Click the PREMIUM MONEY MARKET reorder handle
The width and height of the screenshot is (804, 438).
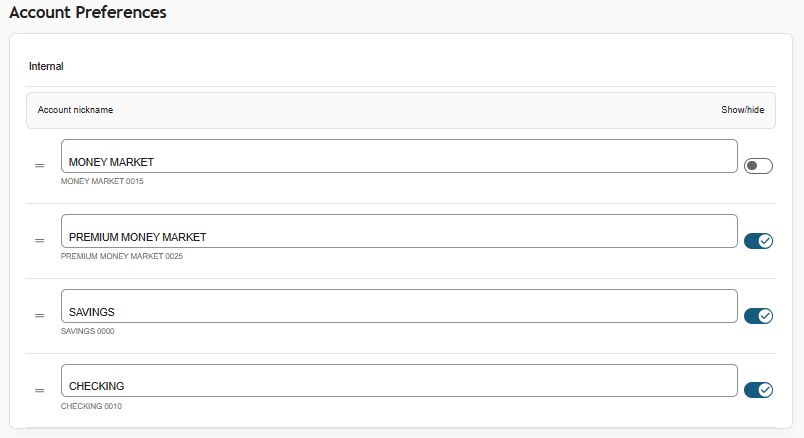(x=40, y=241)
